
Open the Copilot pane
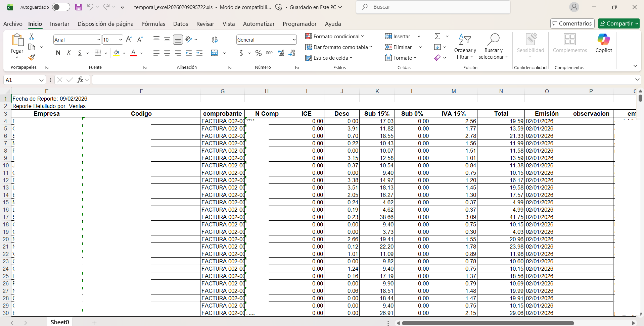point(603,43)
